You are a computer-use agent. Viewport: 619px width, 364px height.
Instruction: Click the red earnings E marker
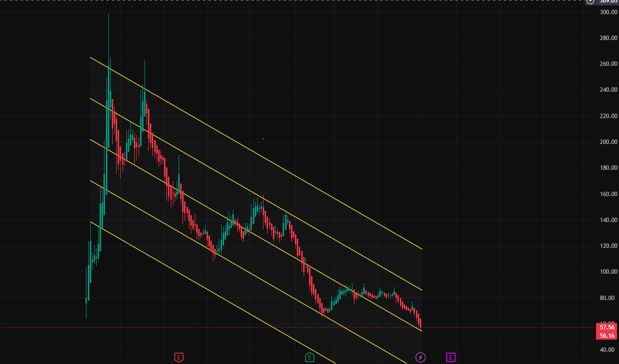pos(179,358)
